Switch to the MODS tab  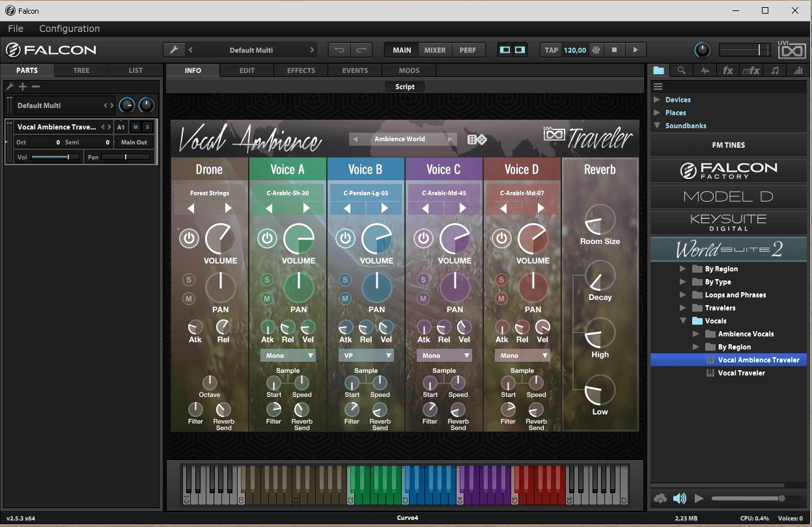point(409,70)
